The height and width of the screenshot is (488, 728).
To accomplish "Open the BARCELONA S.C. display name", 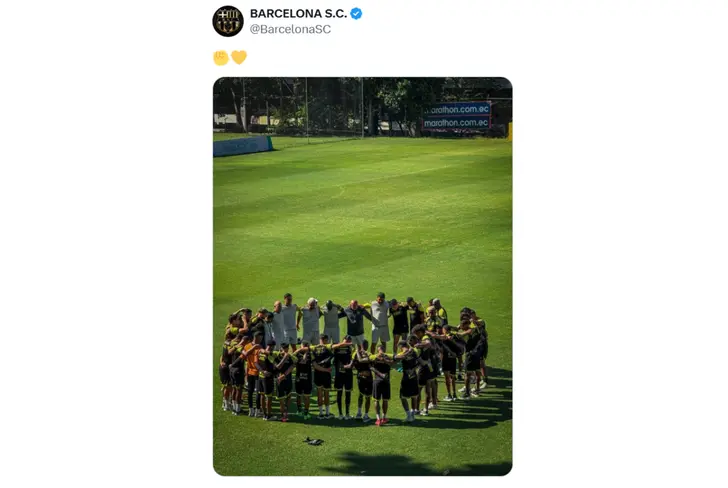I will pyautogui.click(x=299, y=13).
